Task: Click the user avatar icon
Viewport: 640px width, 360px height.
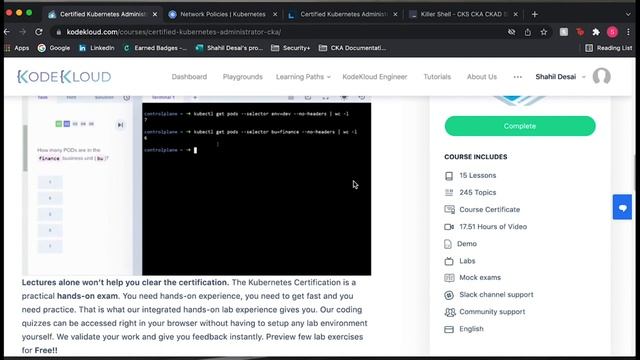Action: pos(602,76)
